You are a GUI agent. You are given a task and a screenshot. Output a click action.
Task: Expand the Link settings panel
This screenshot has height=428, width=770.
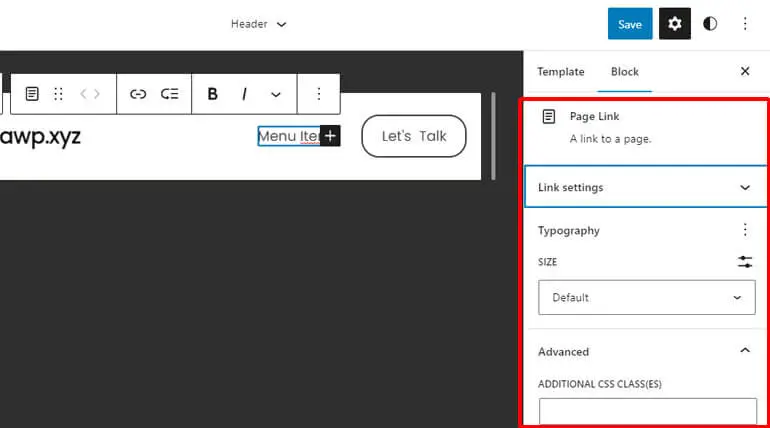[x=645, y=187]
